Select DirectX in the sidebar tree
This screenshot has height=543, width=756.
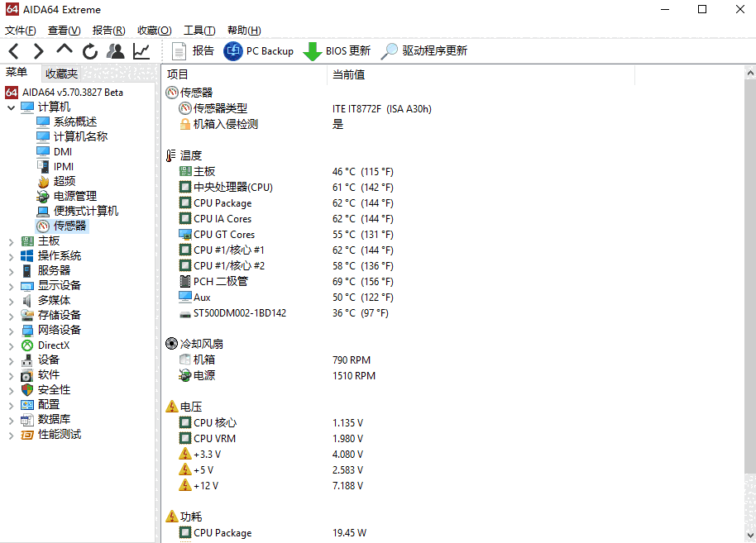pos(53,345)
